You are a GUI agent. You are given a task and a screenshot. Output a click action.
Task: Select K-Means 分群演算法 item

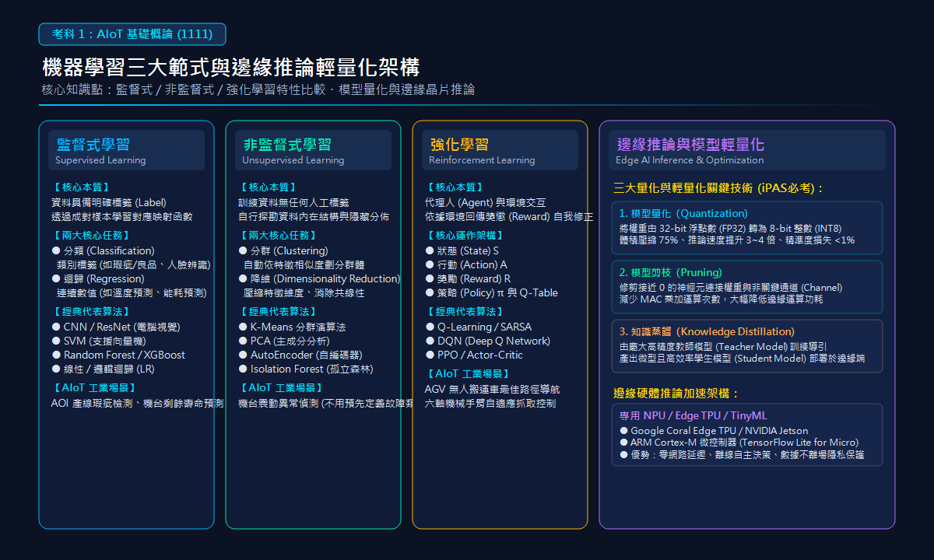(x=292, y=327)
